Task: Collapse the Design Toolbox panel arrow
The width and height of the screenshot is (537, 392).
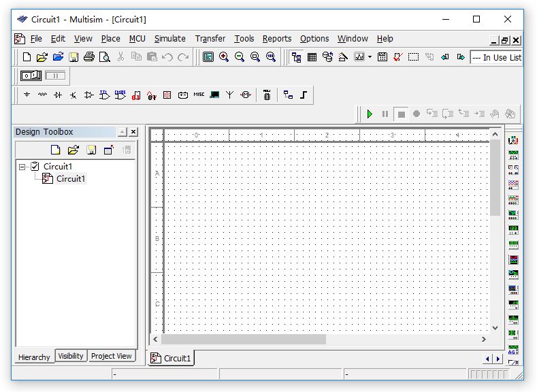Action: [122, 132]
